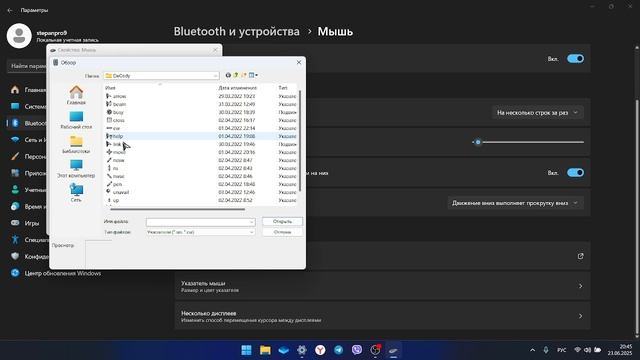Open Главная in the Settings sidebar

[28, 90]
